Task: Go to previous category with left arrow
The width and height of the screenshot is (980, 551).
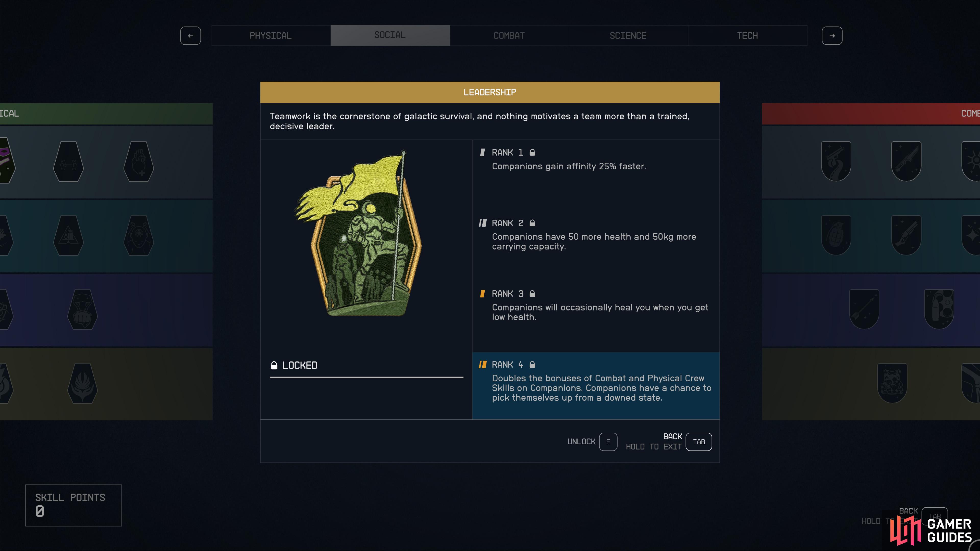Action: point(191,36)
